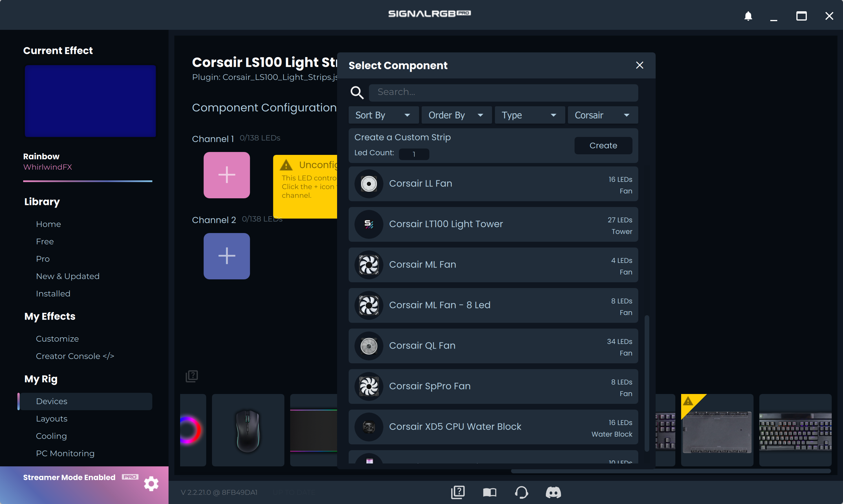Click the 4 LEDs ML Fan icon
Viewport: 843px width, 504px height.
[x=369, y=265]
